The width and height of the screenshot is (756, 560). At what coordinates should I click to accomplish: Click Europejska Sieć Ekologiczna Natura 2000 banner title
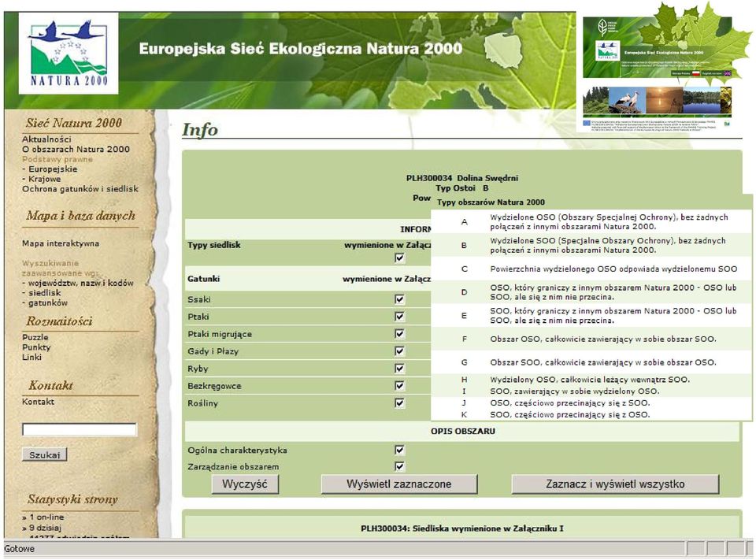pos(301,49)
